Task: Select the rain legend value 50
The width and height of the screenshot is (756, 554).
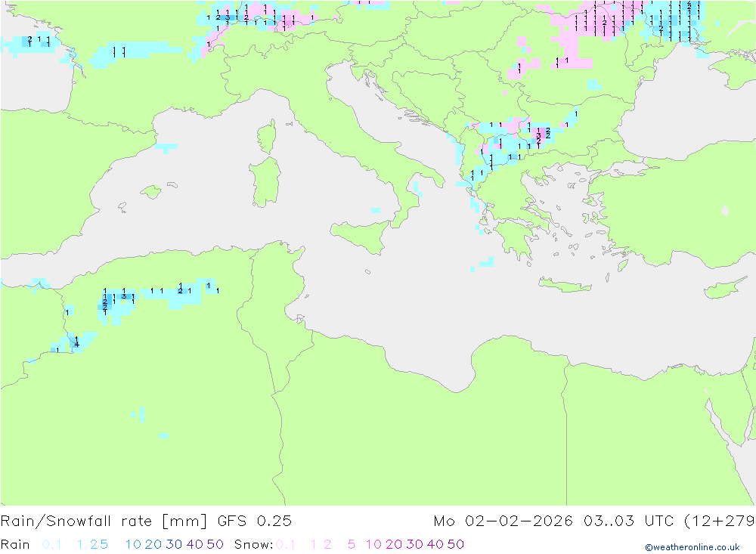Action: [215, 544]
